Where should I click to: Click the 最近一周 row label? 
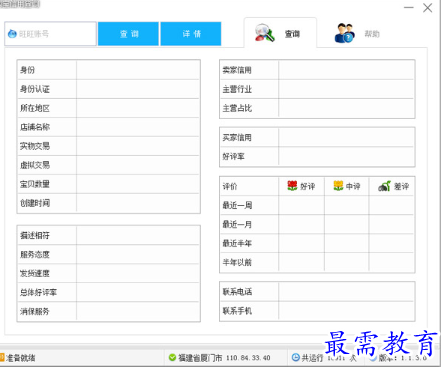point(237,205)
